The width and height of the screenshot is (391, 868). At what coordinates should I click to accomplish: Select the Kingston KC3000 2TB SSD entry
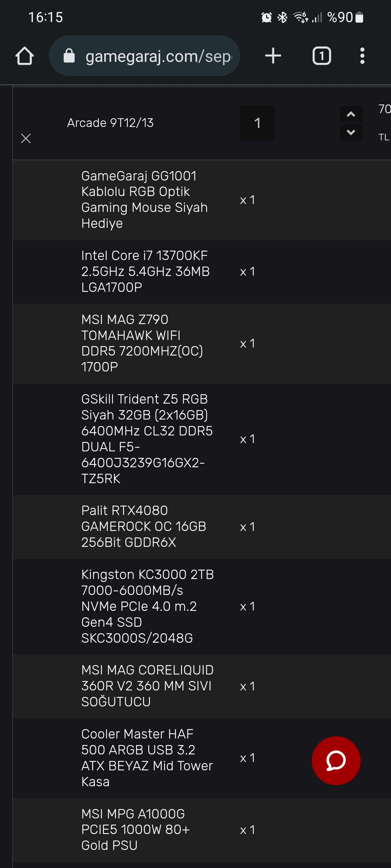[147, 606]
